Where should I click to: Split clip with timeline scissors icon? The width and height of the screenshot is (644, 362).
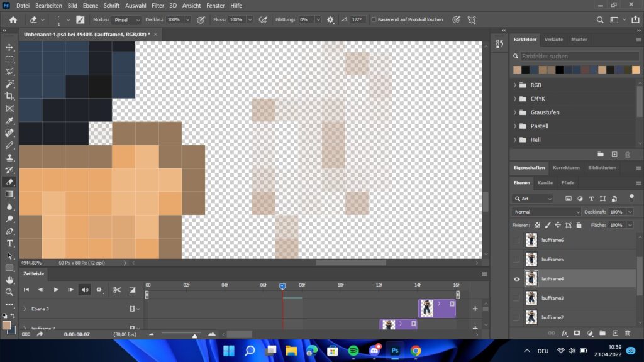(x=117, y=290)
